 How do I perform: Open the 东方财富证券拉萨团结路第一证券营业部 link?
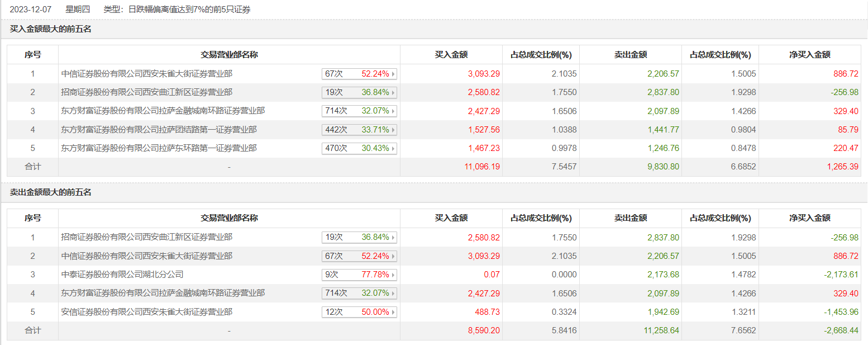[x=159, y=130]
